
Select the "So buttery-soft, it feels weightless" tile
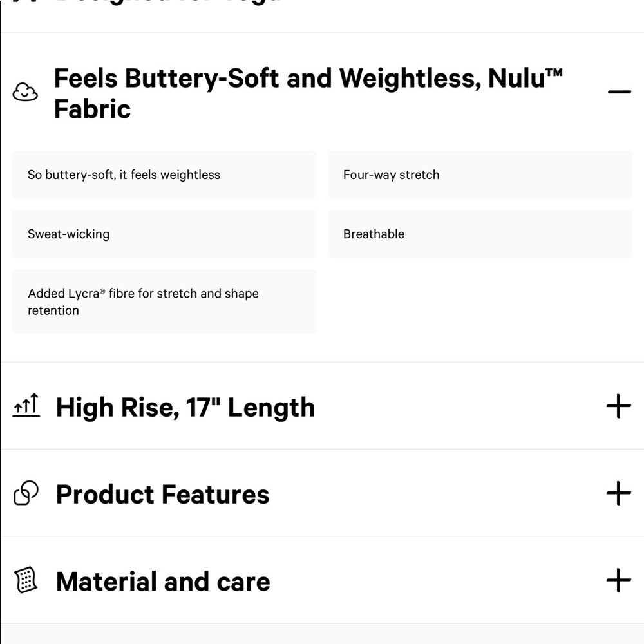164,175
